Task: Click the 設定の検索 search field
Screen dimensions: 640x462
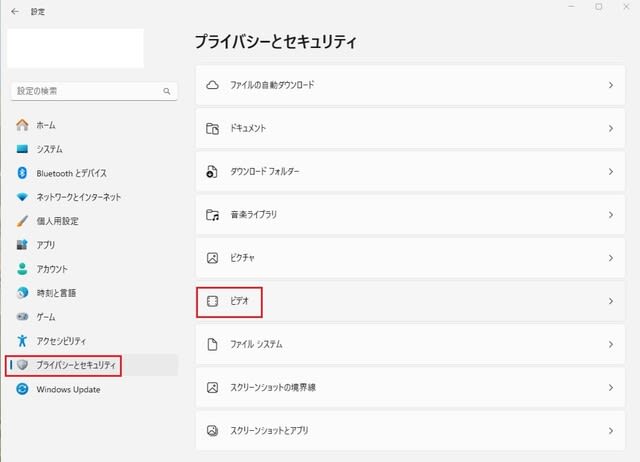Action: [94, 91]
